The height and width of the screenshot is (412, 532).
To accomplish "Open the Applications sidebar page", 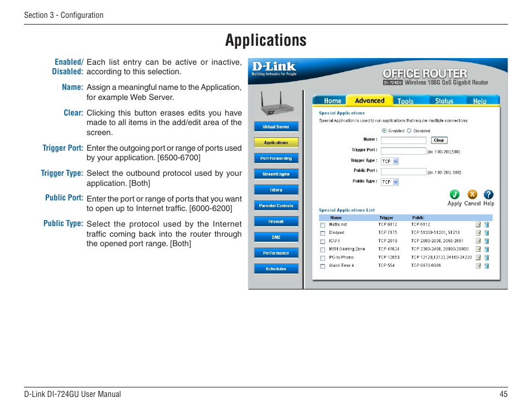I will pos(276,143).
